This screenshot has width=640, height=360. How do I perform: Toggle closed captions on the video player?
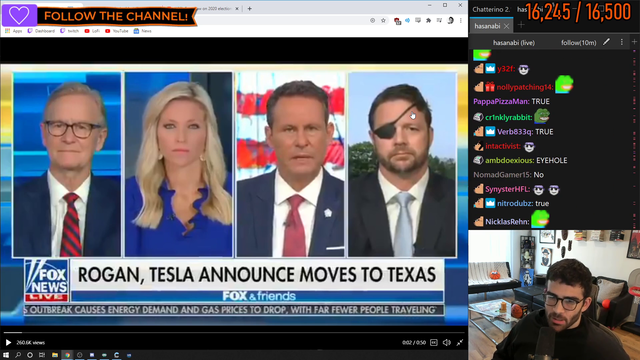[434, 342]
